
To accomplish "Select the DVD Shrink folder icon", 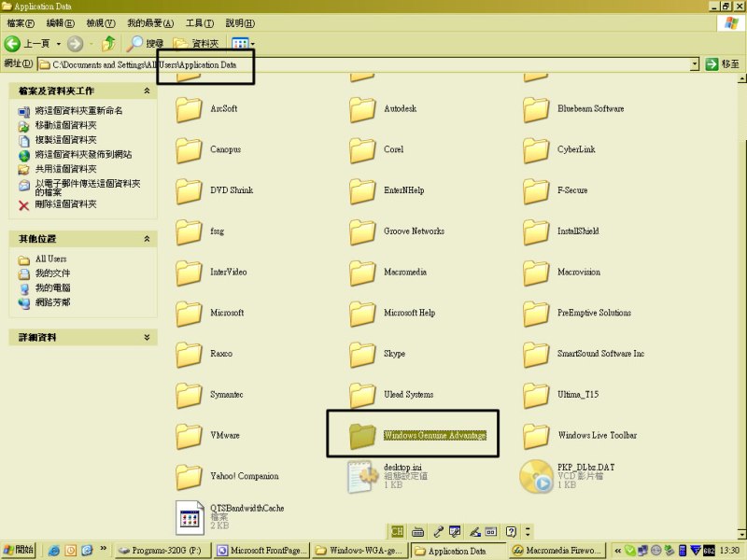I will pyautogui.click(x=189, y=191).
